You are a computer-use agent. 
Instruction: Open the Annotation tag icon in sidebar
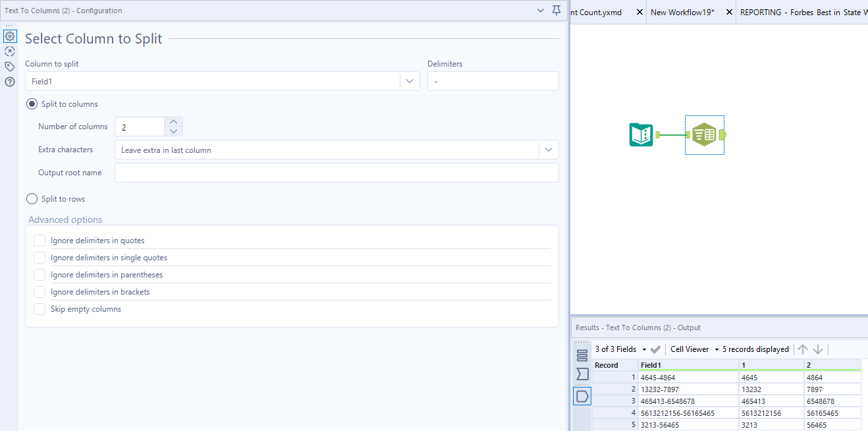(x=9, y=66)
